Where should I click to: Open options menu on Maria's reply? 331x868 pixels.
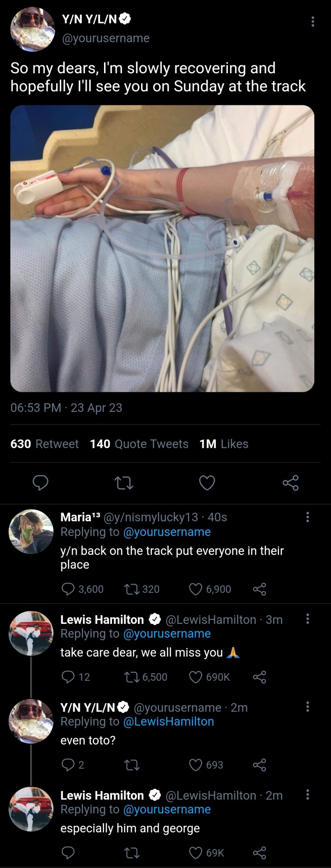(x=307, y=517)
